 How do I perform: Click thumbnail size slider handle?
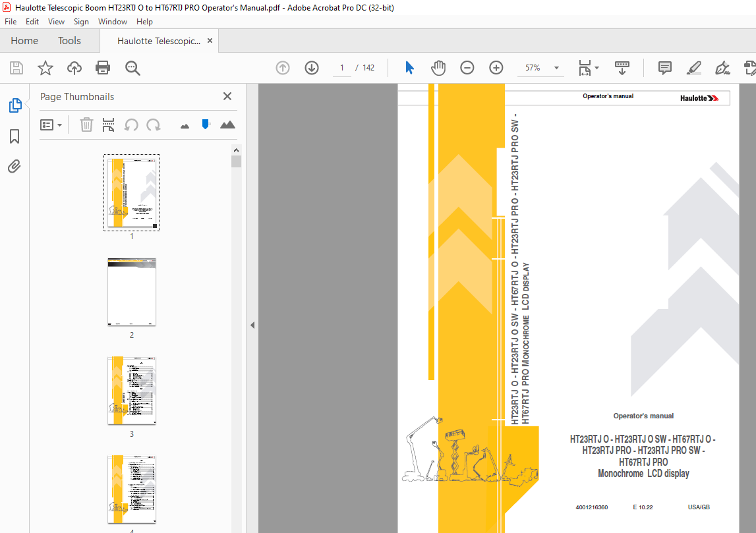tap(206, 125)
